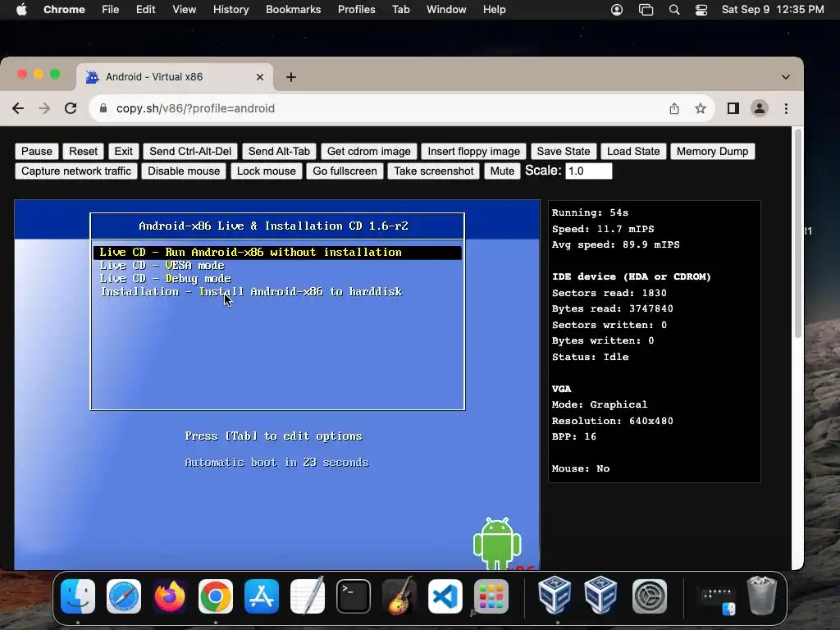The image size is (840, 630).
Task: Open Chrome's three-dot menu
Action: pyautogui.click(x=786, y=108)
